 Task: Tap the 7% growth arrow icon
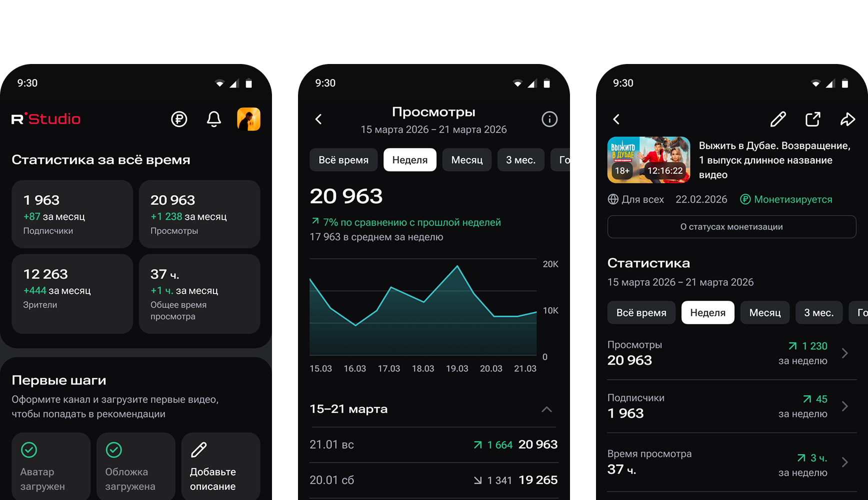[x=315, y=221]
